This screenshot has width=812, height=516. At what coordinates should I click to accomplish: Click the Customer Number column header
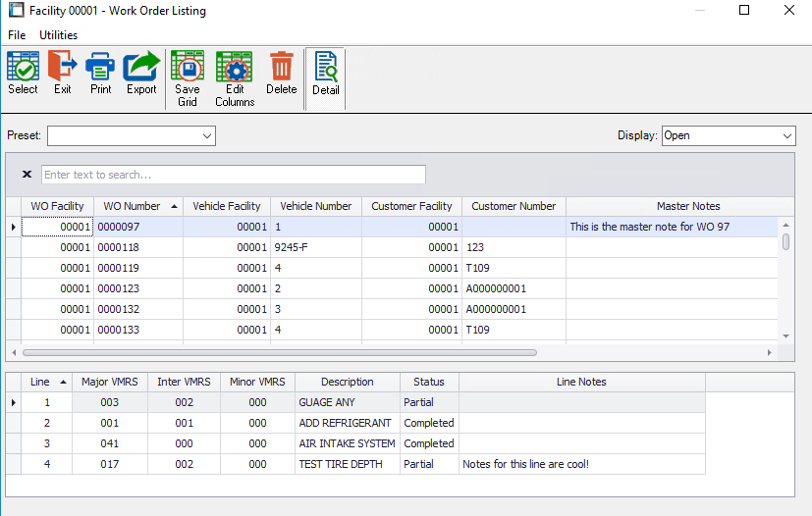pyautogui.click(x=514, y=206)
